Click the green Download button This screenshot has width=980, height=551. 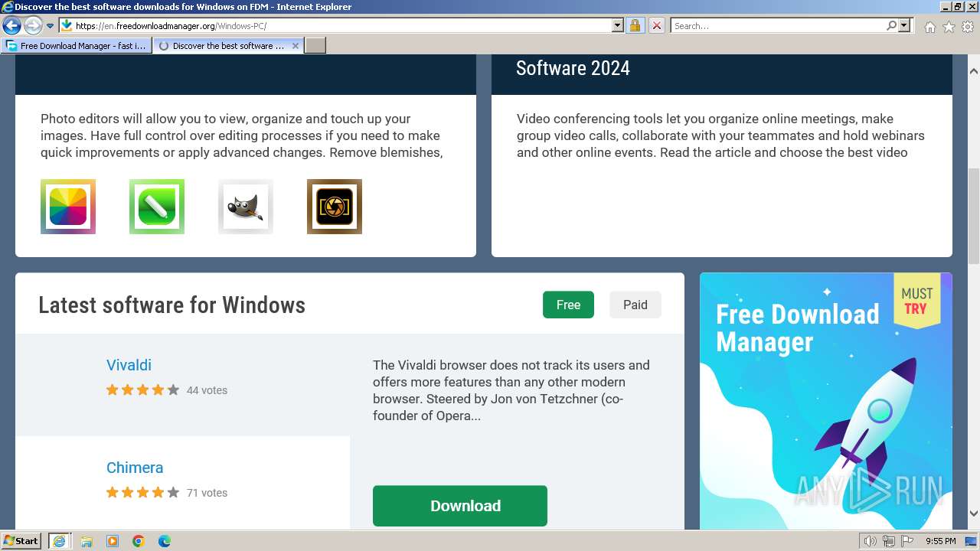460,506
